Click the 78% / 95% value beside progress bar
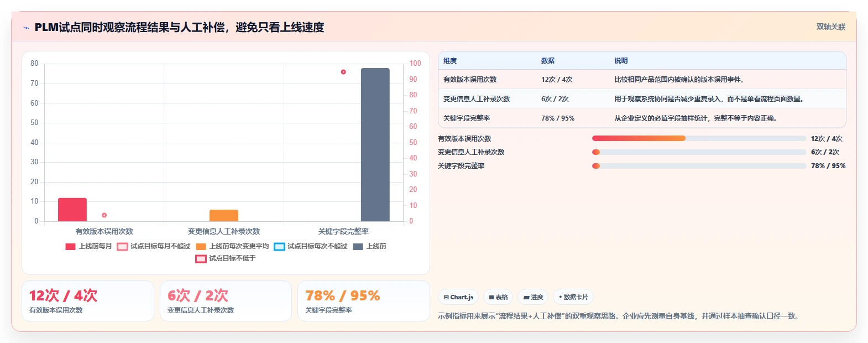 click(828, 166)
